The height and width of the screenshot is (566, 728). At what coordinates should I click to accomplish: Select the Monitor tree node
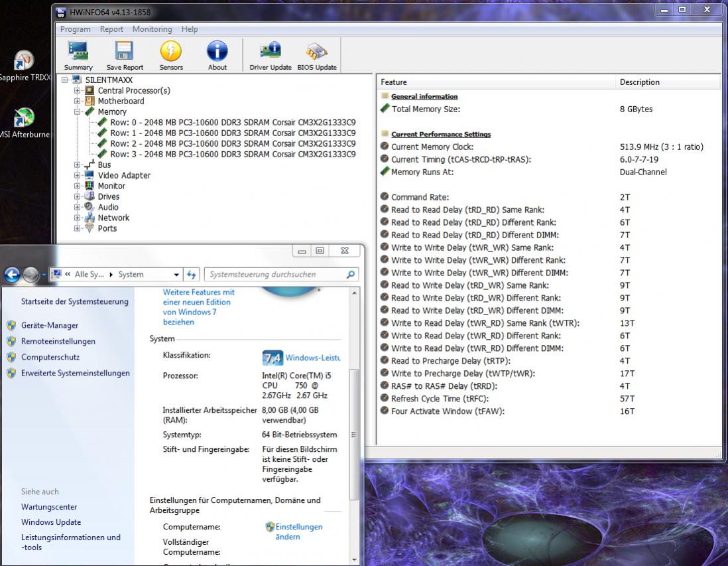(x=111, y=186)
